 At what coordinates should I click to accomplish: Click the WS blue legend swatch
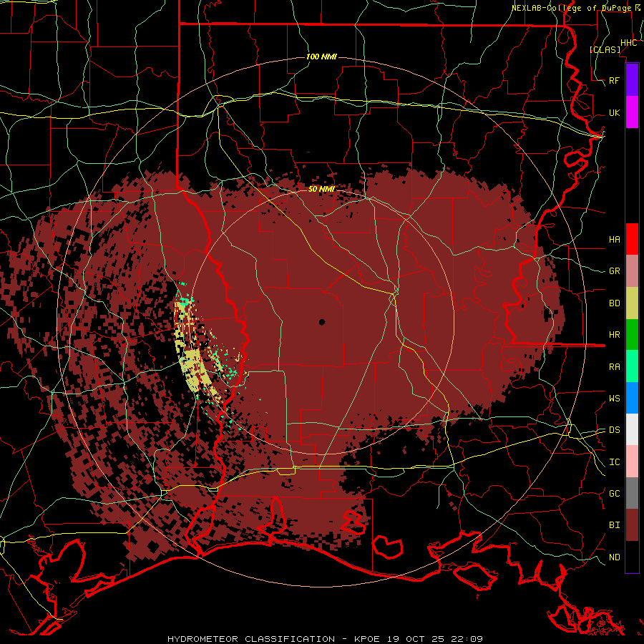632,398
